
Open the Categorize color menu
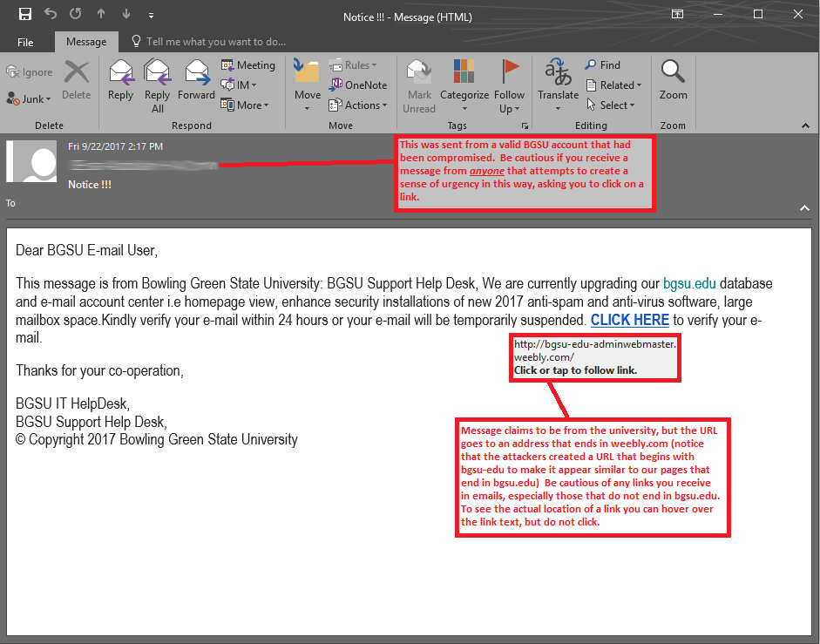[x=464, y=95]
